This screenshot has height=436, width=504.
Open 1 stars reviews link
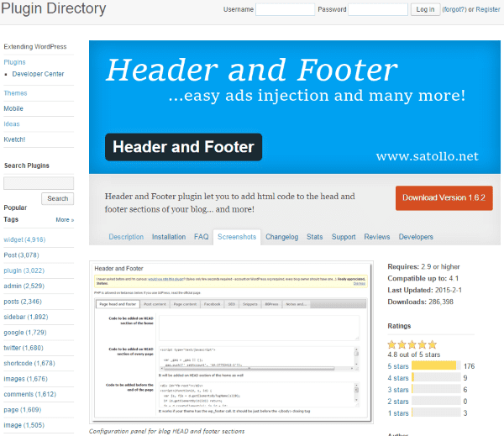point(398,413)
